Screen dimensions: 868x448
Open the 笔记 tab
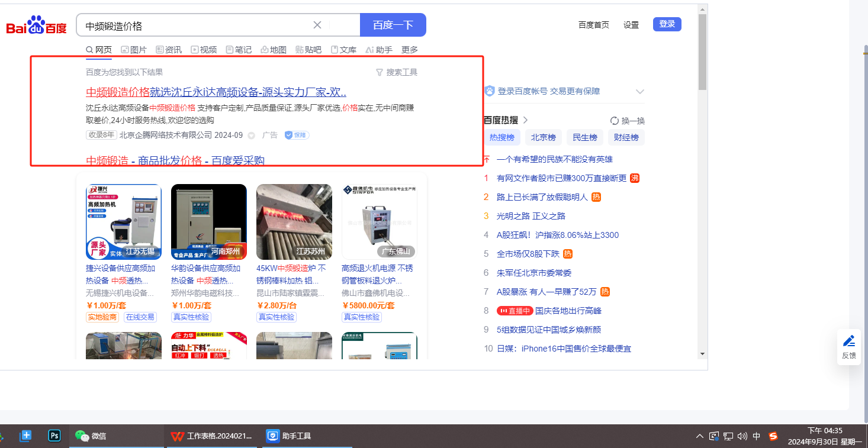pos(239,50)
